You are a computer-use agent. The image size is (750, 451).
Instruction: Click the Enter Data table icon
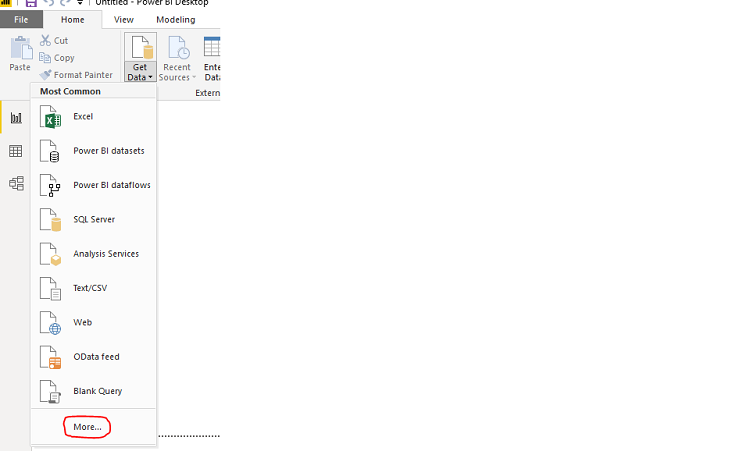click(212, 47)
